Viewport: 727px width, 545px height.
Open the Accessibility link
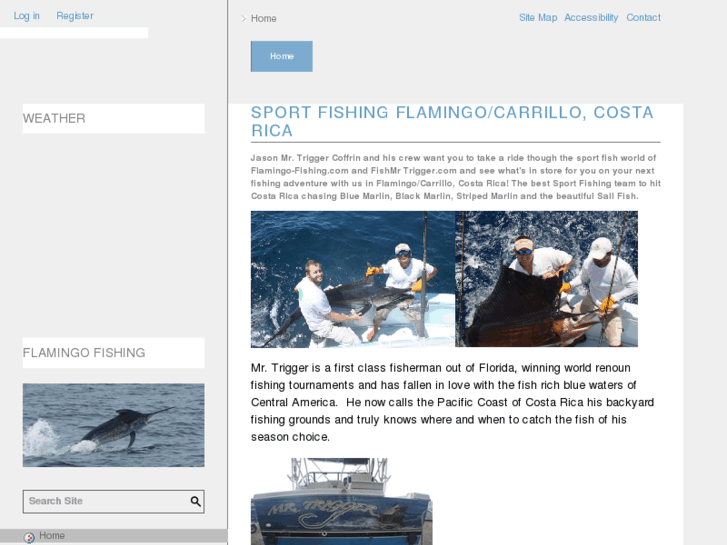pos(591,18)
